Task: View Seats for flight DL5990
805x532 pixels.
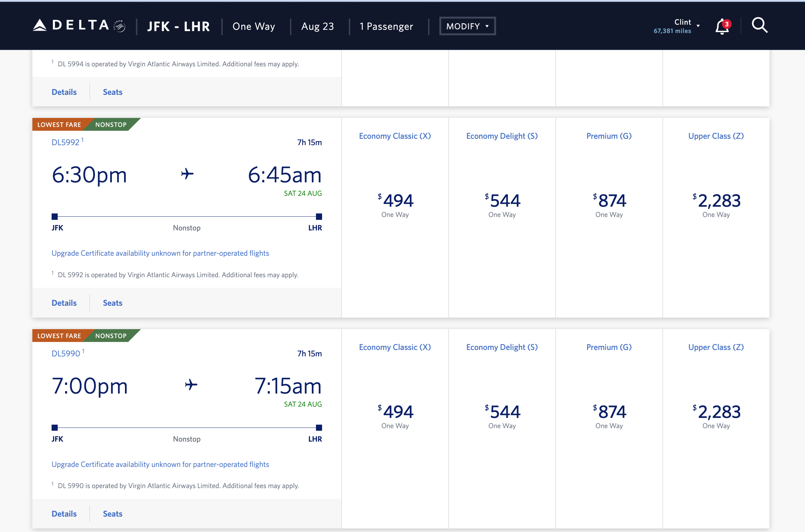Action: [112, 514]
